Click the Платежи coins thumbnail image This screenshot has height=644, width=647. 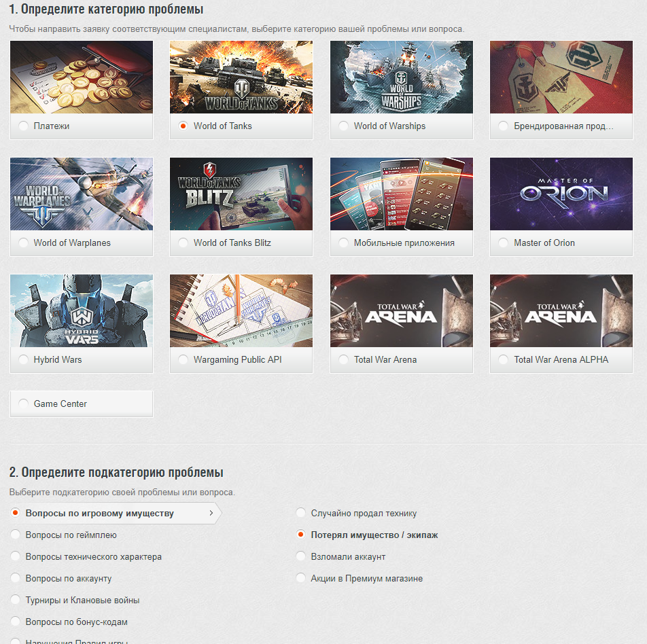(82, 77)
